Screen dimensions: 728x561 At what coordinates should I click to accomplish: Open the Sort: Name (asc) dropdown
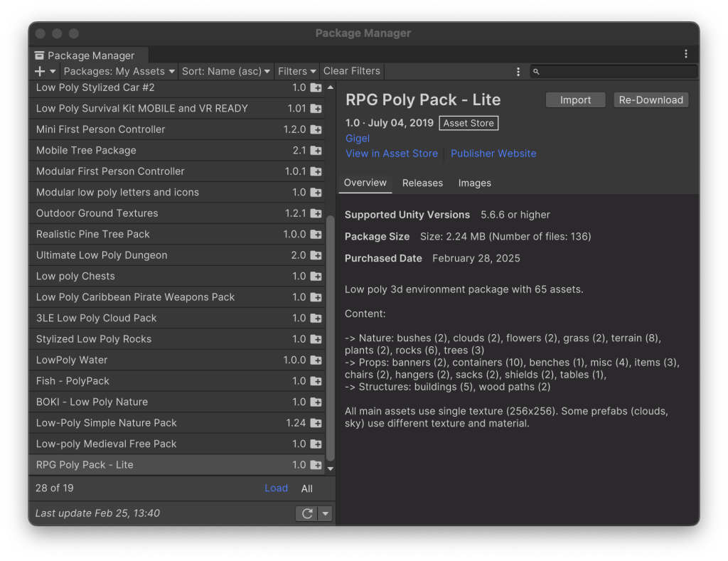226,71
